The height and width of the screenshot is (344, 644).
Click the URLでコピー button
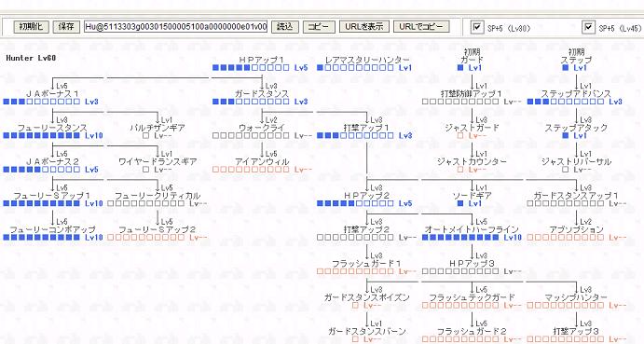click(x=421, y=27)
